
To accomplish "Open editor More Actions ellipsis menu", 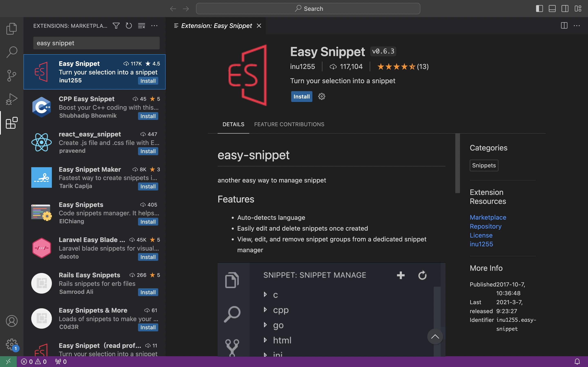I will 577,26.
